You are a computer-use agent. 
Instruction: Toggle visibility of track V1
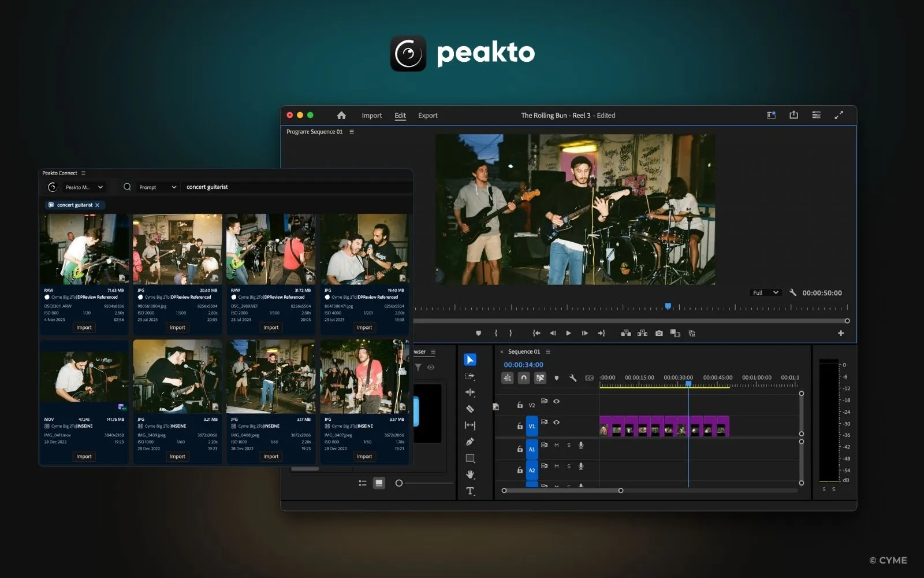tap(556, 423)
